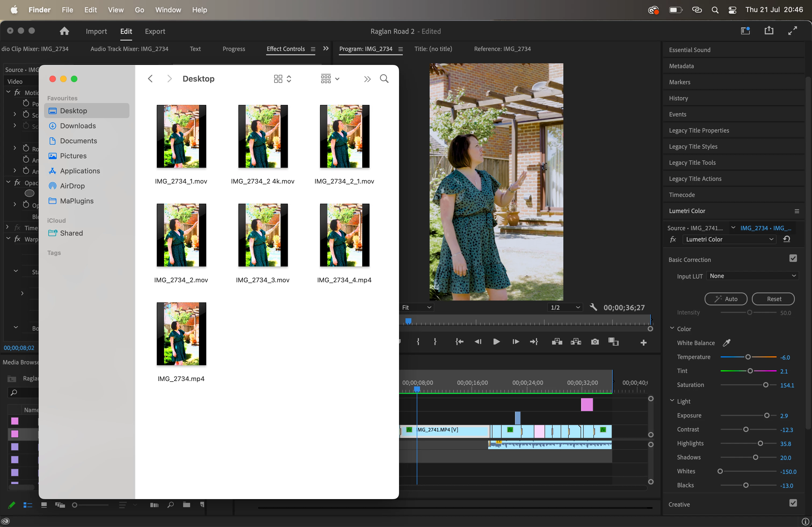This screenshot has height=527, width=812.
Task: Click the Reset button in Lumetri Color
Action: [x=773, y=299]
